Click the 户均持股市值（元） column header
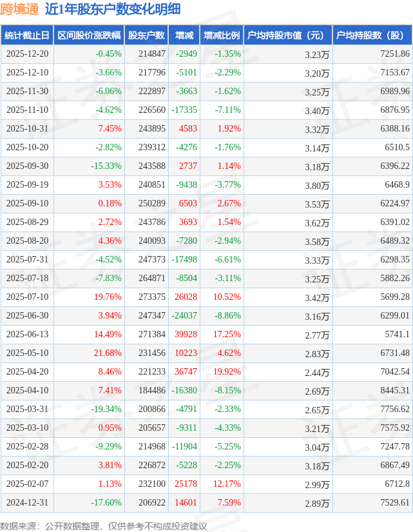413x532 pixels. (287, 36)
